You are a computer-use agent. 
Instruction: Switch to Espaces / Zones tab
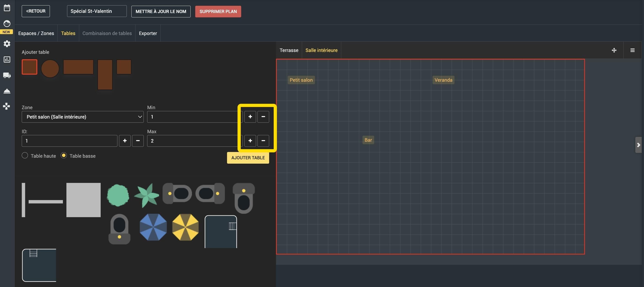(x=36, y=33)
